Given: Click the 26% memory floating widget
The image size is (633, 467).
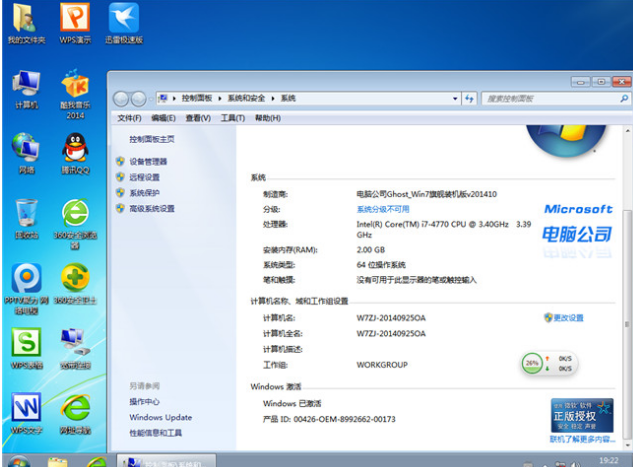Looking at the screenshot, I should (549, 363).
